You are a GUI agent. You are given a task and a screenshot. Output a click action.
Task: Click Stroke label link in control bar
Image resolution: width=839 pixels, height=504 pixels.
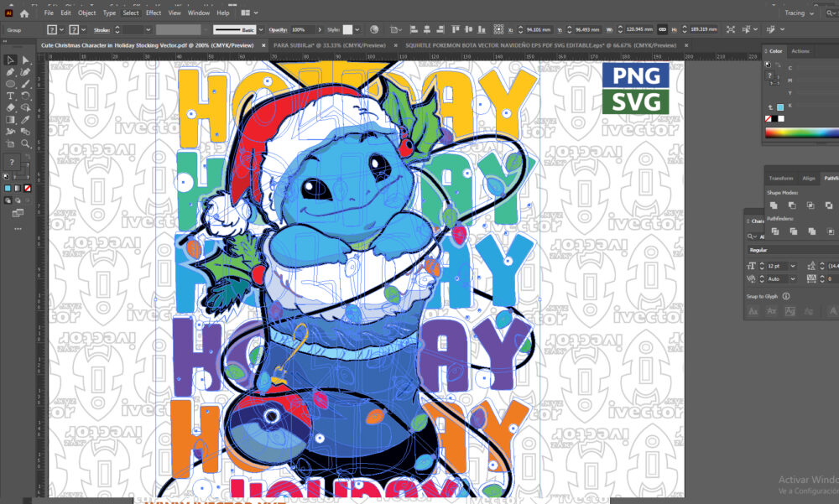[102, 30]
